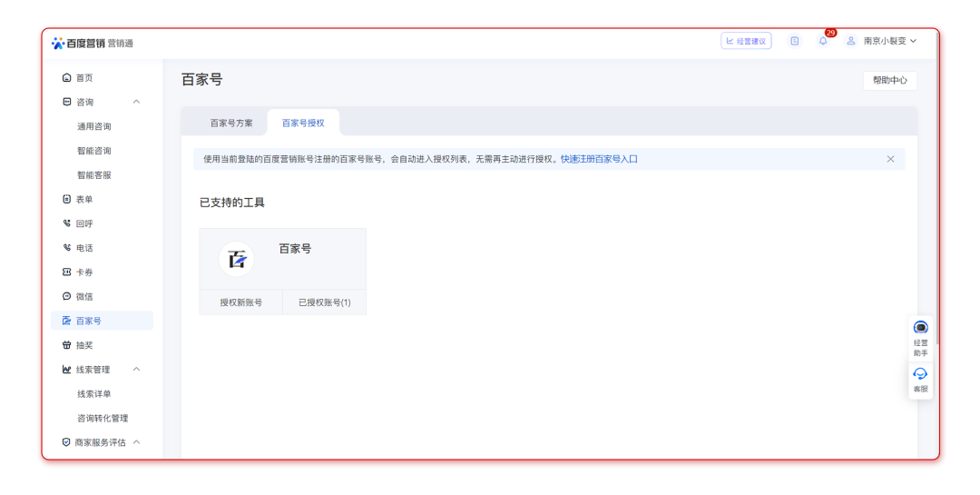Open the 快速注册百家号入口 link
The height and width of the screenshot is (495, 980).
point(599,159)
